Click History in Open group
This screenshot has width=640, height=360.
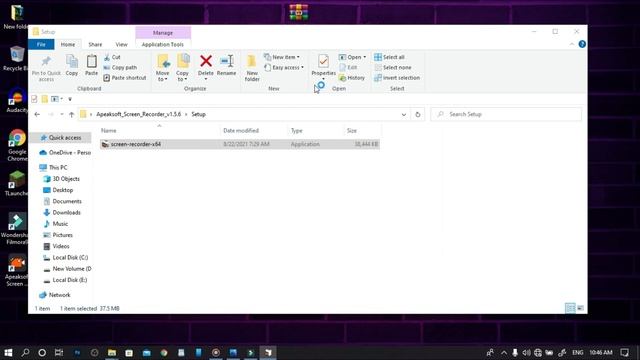coord(352,78)
